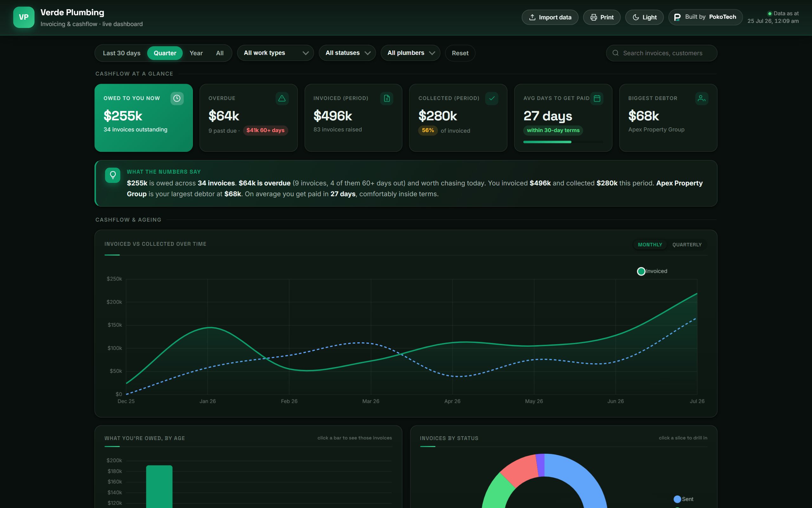Viewport: 812px width, 508px height.
Task: Click the Owed To You Now card
Action: click(144, 117)
